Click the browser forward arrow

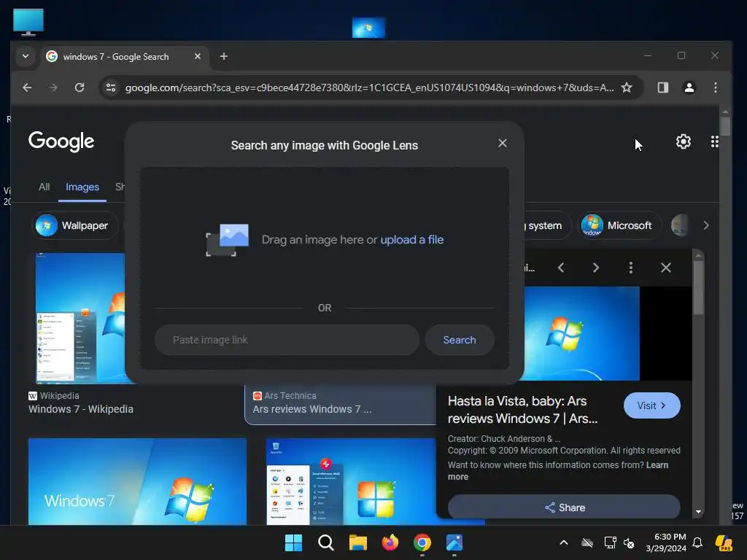point(53,87)
